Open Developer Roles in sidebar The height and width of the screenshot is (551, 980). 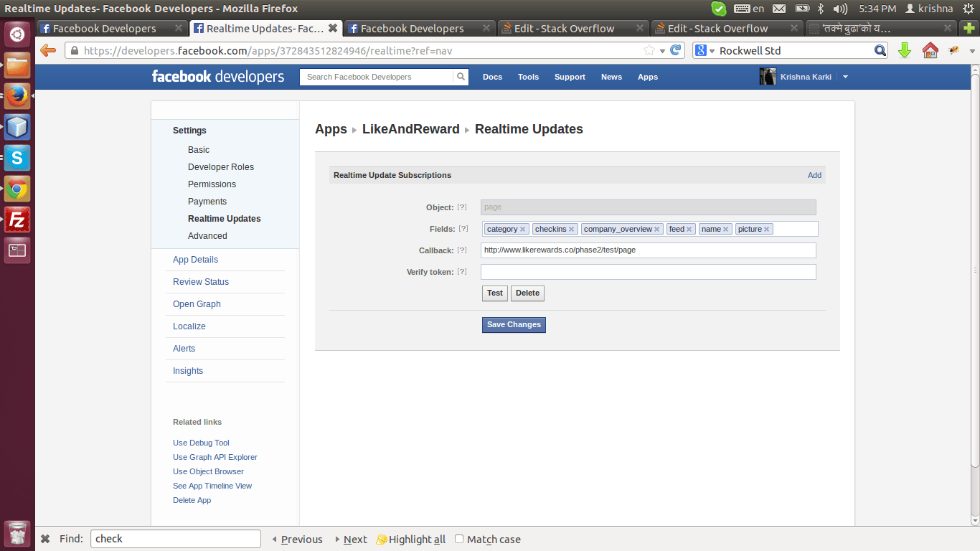tap(221, 167)
